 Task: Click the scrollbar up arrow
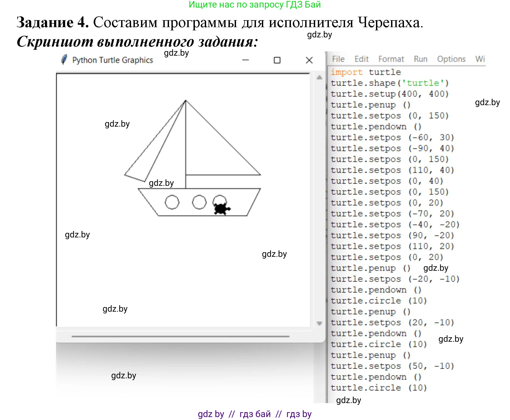pyautogui.click(x=319, y=78)
